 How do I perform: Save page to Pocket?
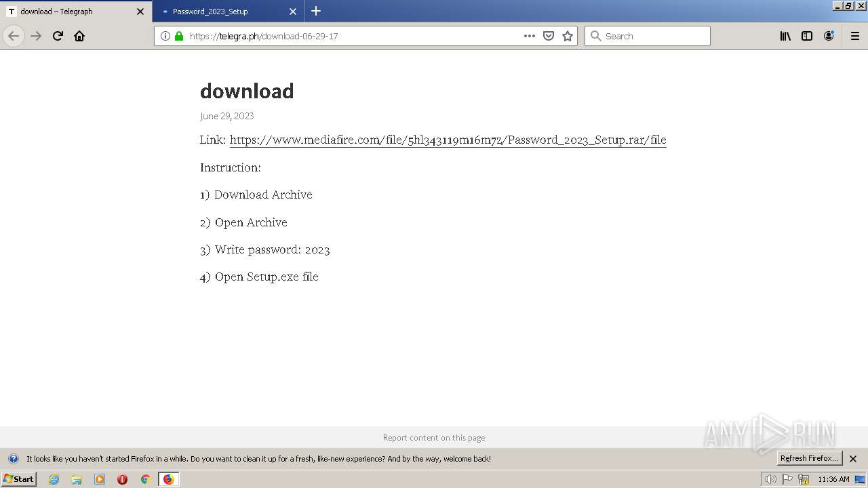tap(549, 36)
